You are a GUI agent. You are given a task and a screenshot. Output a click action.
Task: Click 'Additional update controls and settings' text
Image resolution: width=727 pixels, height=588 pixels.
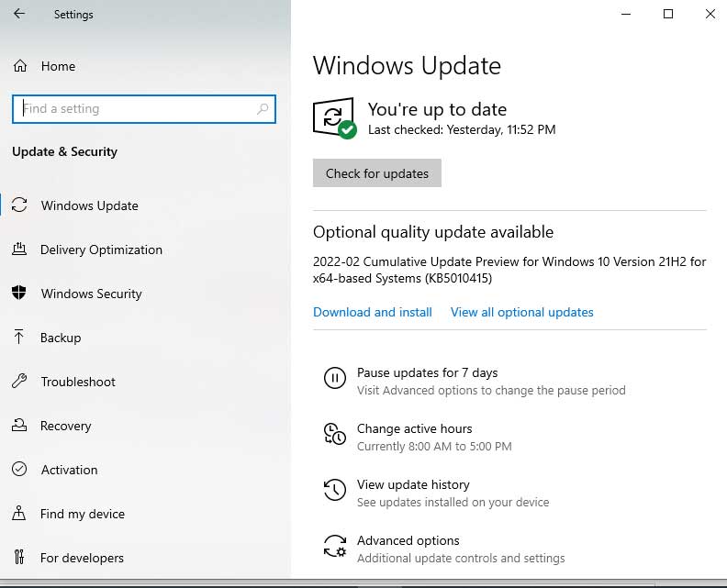461,558
